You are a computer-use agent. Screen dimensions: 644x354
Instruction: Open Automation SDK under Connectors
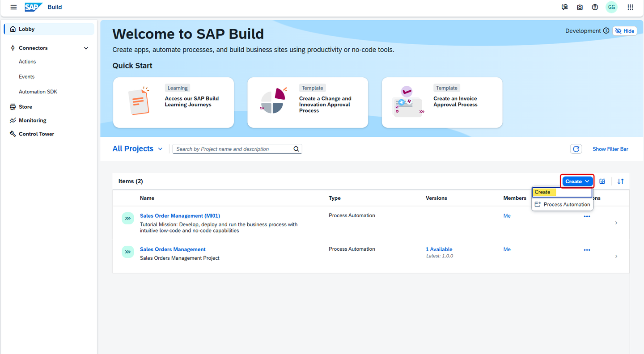tap(38, 92)
